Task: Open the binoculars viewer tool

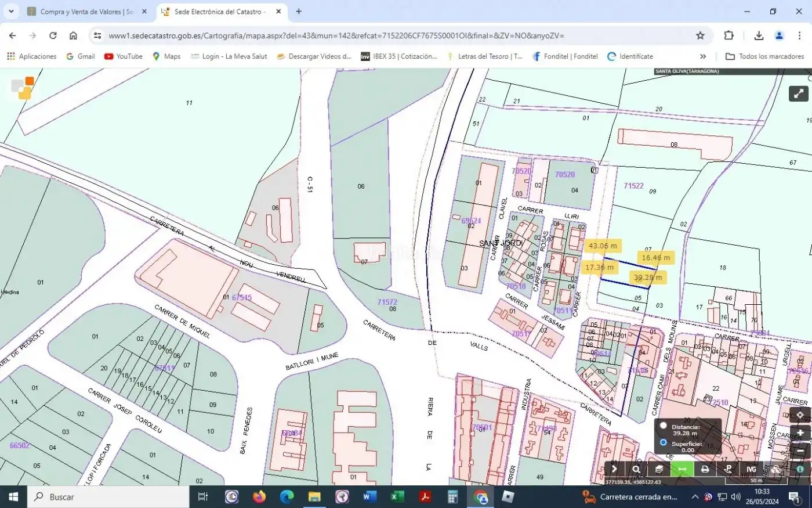Action: pos(775,469)
